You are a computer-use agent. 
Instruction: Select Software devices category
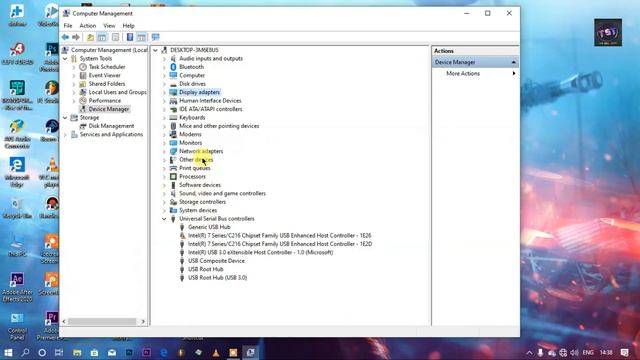[x=200, y=185]
